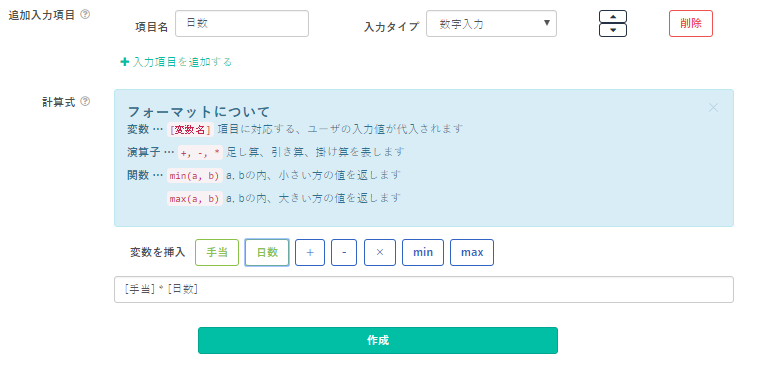
Task: Insert the 日数 variable
Action: pos(267,252)
